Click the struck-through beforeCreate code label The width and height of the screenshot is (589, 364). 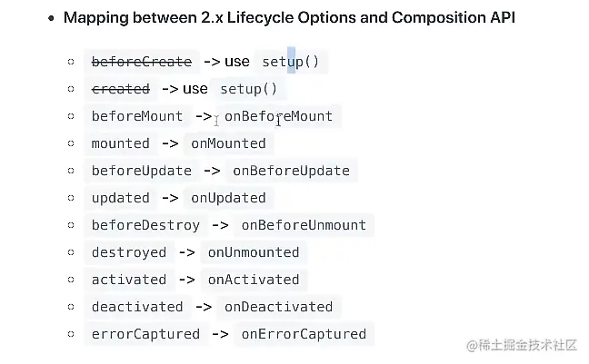[142, 62]
